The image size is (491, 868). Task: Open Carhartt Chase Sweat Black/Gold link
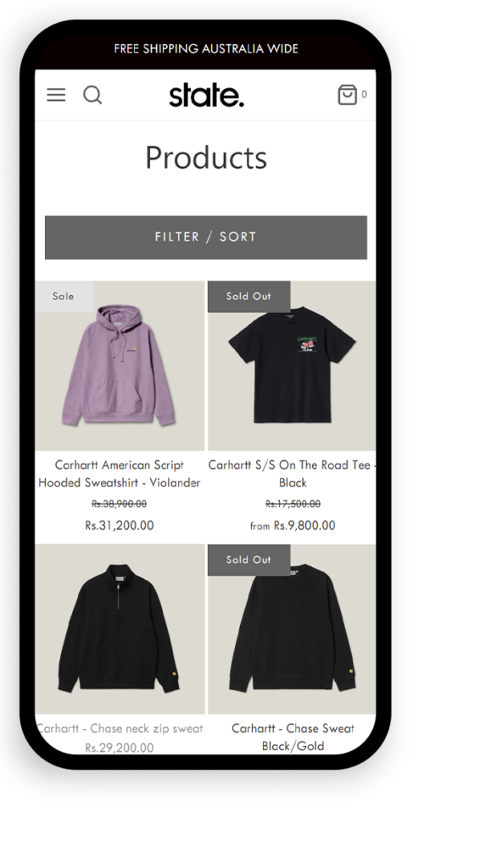[x=293, y=737]
